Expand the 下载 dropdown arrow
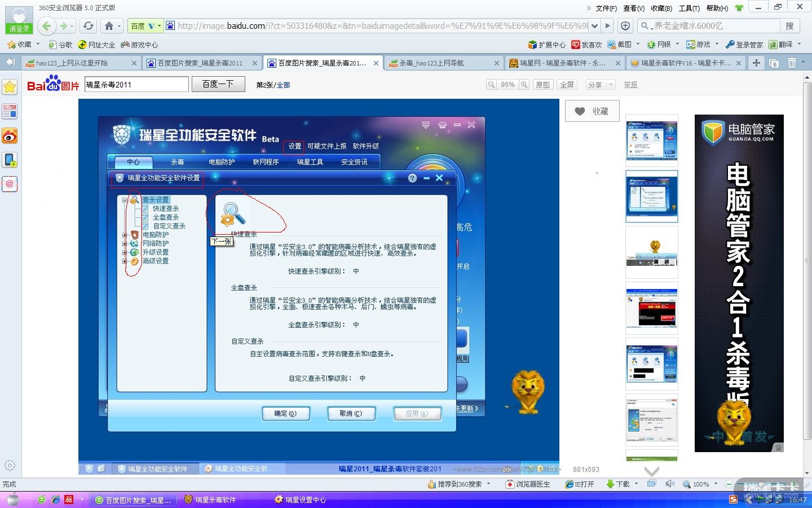 pos(636,484)
